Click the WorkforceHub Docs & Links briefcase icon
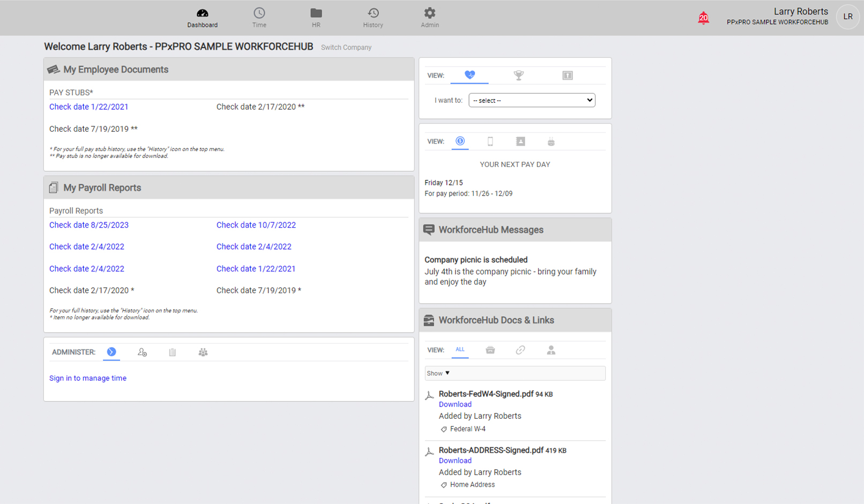The width and height of the screenshot is (864, 504). pyautogui.click(x=429, y=320)
